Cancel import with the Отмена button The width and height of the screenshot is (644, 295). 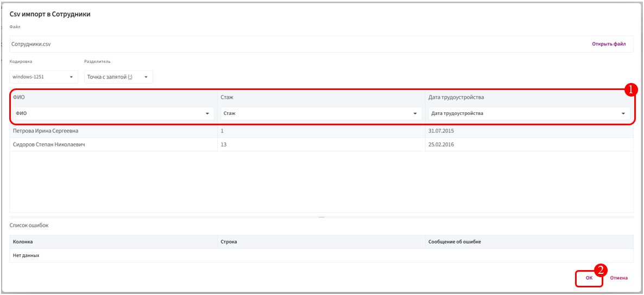point(618,278)
